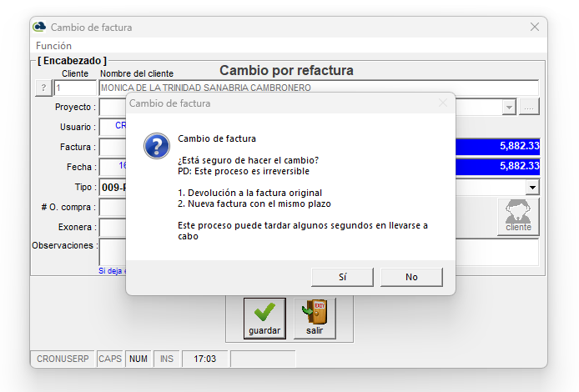Click the ellipsis button beside Proyecto

529,107
